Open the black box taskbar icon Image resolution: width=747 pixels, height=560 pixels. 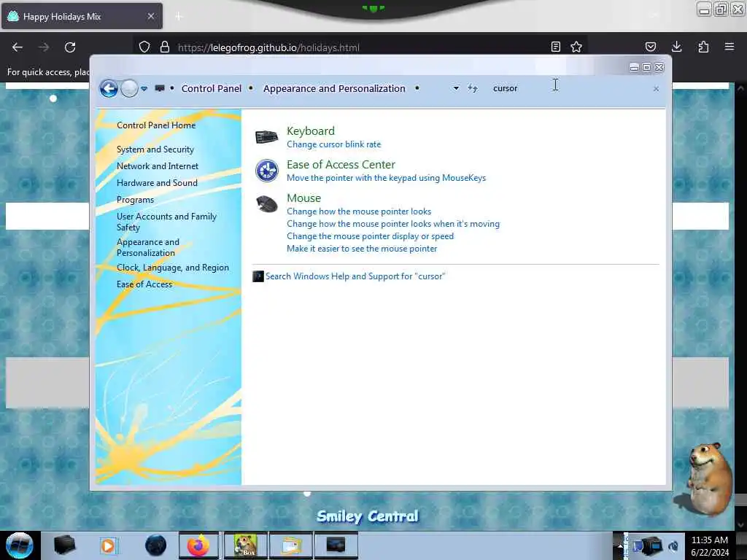point(64,545)
